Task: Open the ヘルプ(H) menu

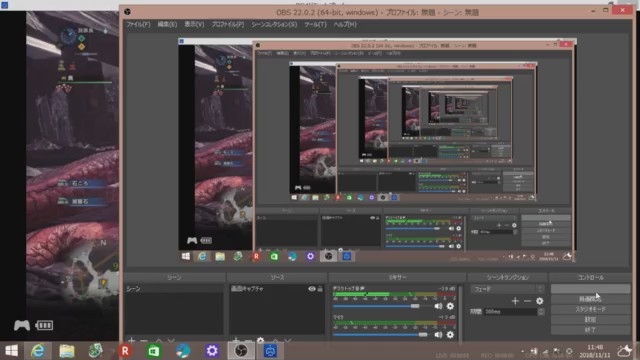Action: click(x=345, y=24)
